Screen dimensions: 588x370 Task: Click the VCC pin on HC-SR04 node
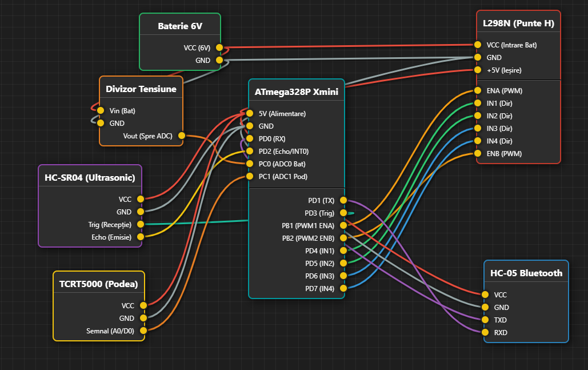coord(140,199)
